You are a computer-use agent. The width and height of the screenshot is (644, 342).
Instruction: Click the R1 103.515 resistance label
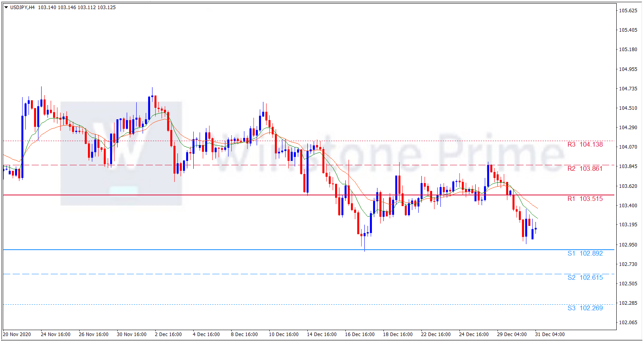point(585,199)
